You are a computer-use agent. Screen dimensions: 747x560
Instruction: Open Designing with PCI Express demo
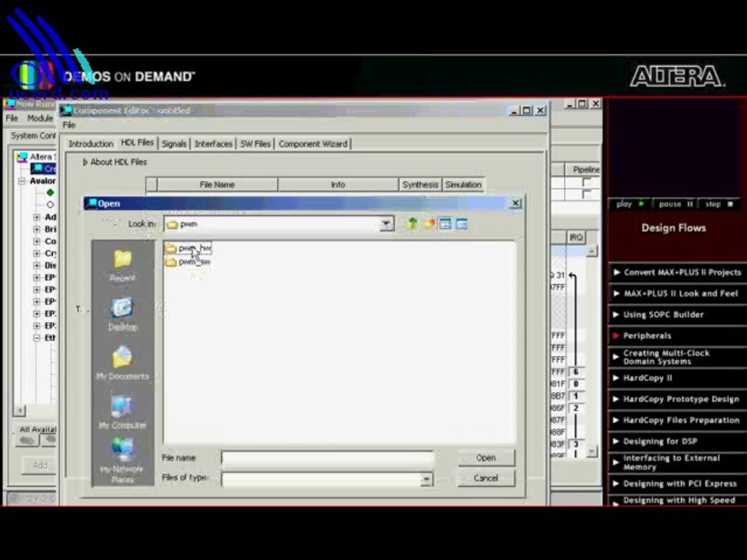(x=678, y=484)
